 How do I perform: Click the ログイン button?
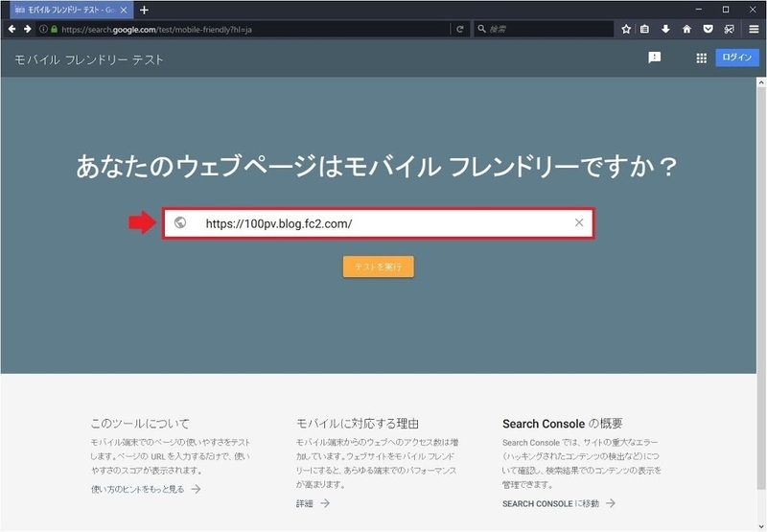[x=737, y=58]
